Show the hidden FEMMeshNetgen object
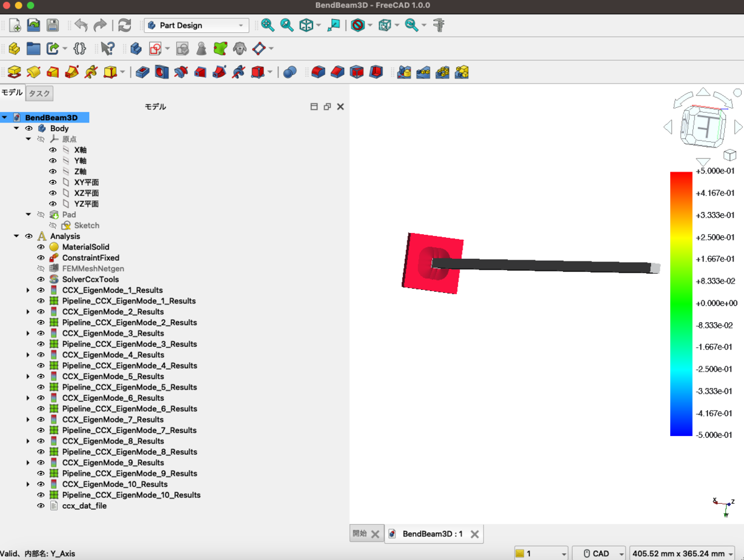This screenshot has height=560, width=744. tap(41, 268)
